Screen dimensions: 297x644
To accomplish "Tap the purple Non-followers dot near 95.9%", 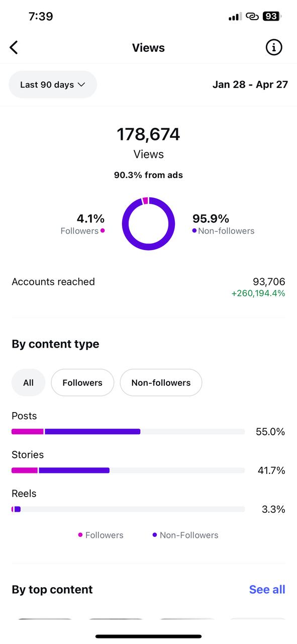I will 194,231.
